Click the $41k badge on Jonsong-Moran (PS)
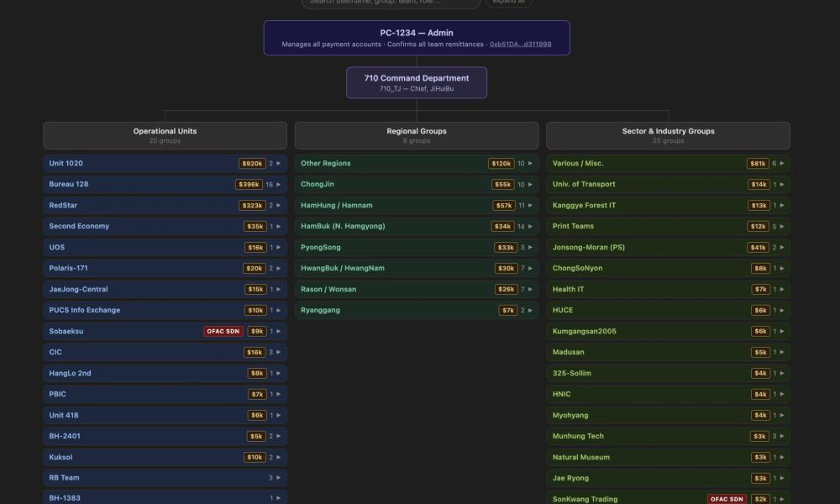The image size is (840, 504). (x=757, y=248)
